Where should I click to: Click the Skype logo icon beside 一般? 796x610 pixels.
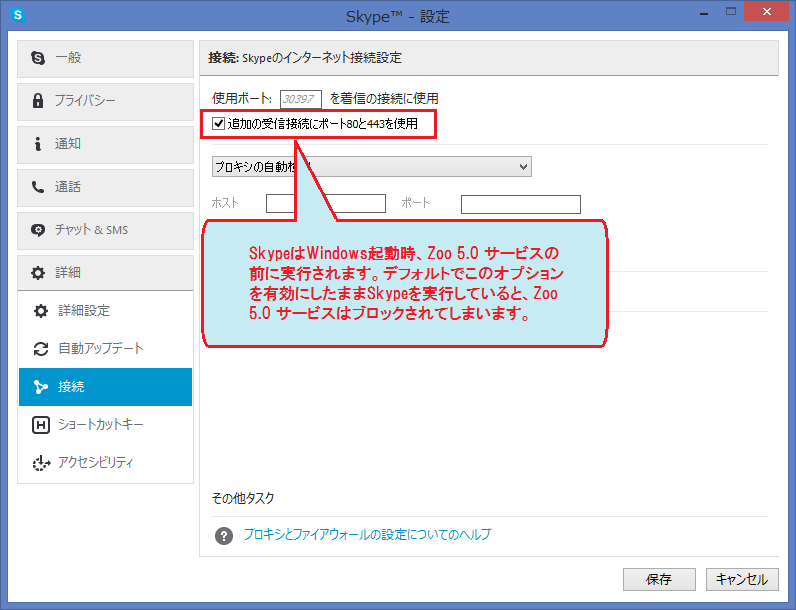click(38, 58)
